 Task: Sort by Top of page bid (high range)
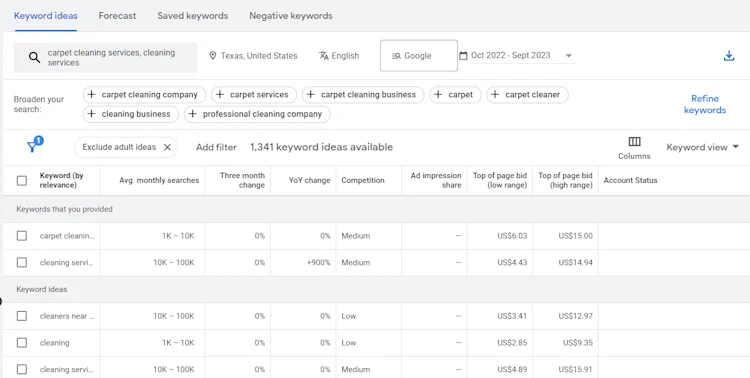tap(565, 180)
